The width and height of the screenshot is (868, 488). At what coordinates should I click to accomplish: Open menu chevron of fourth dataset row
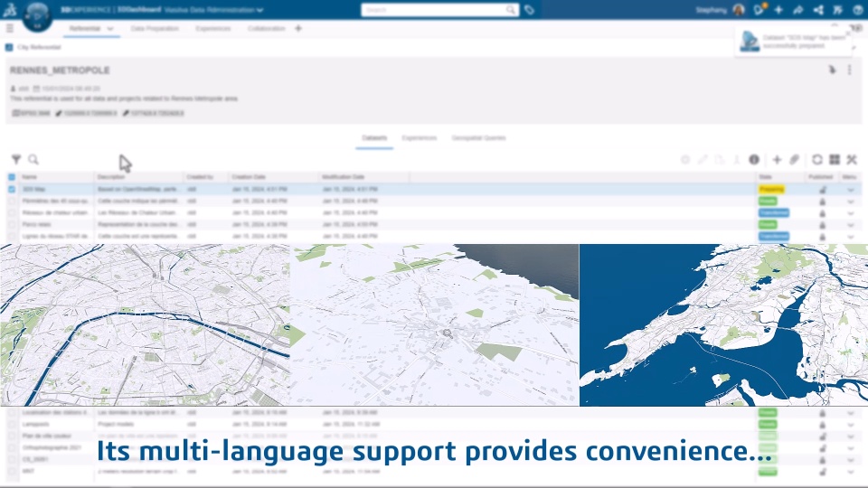pyautogui.click(x=851, y=225)
